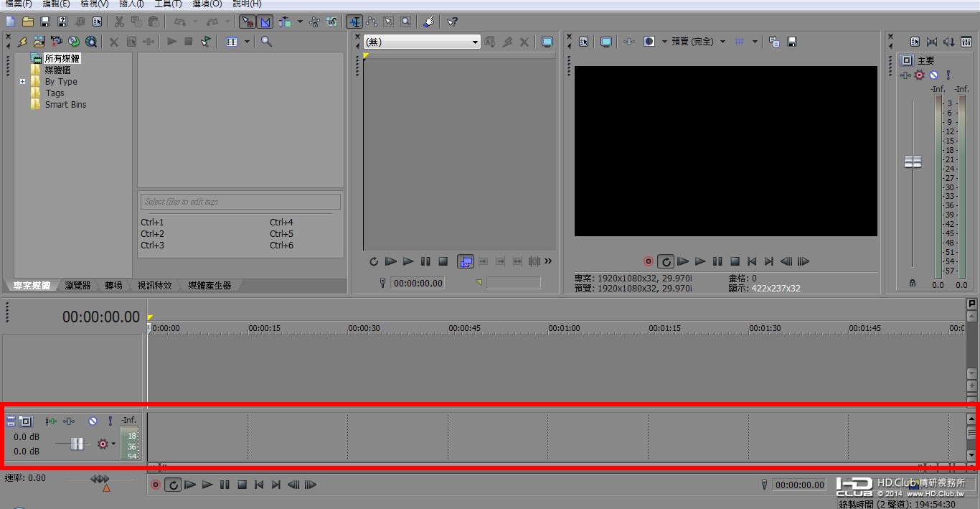Image resolution: width=980 pixels, height=509 pixels.
Task: Open the Redo history dropdown arrow
Action: coord(228,22)
